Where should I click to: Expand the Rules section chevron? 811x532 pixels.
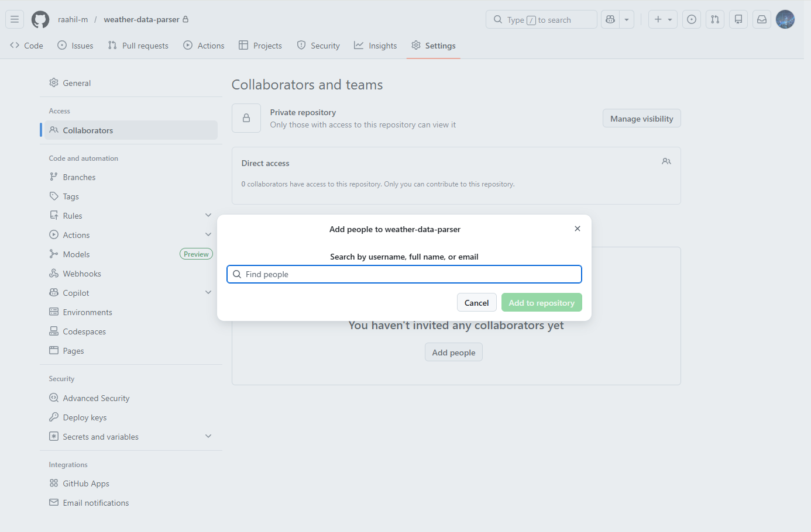pos(208,215)
